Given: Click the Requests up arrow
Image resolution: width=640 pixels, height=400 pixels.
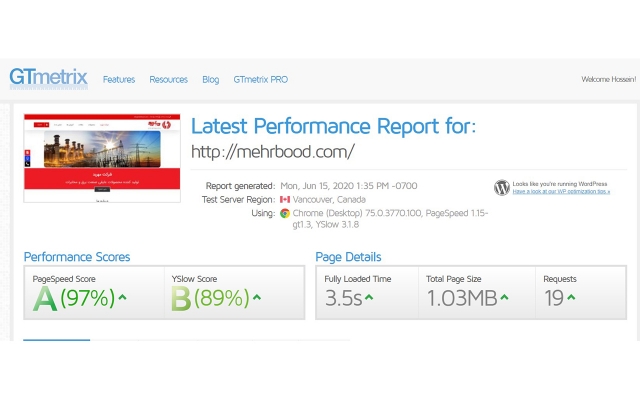Looking at the screenshot, I should coord(571,297).
